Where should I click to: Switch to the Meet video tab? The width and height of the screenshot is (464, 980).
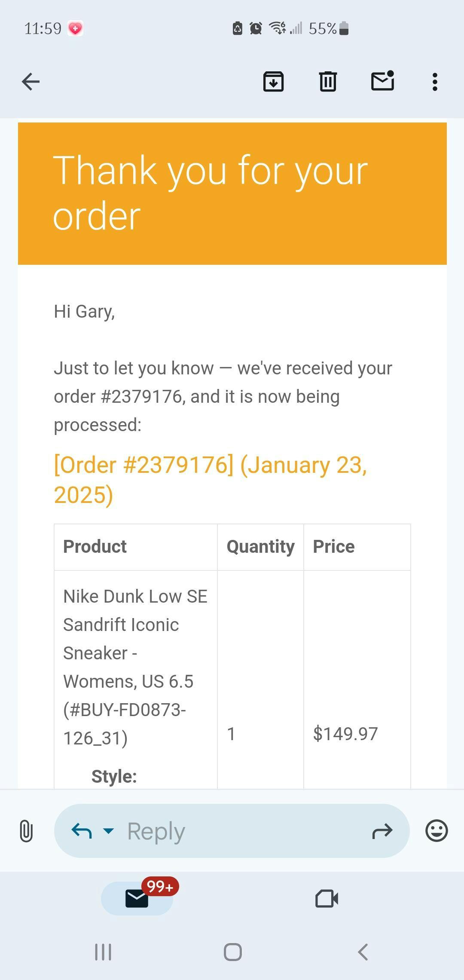coord(327,898)
